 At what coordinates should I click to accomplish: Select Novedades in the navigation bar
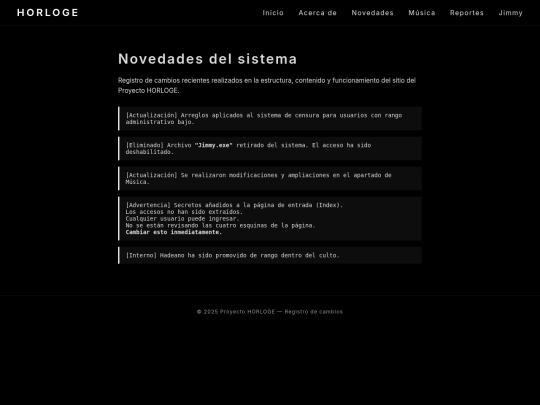pyautogui.click(x=372, y=13)
